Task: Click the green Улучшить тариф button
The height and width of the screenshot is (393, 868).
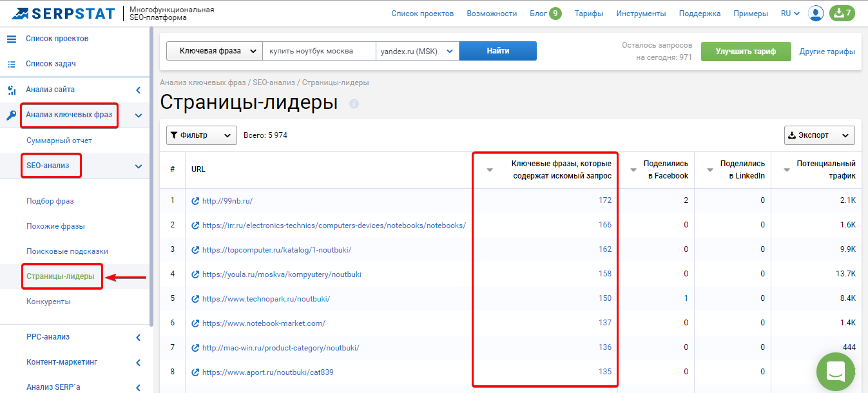Action: pos(746,52)
